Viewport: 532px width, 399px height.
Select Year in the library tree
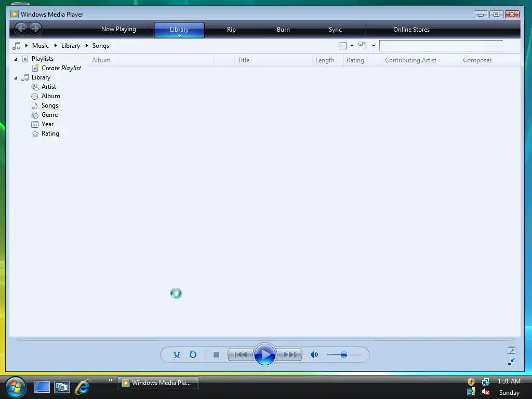[47, 124]
